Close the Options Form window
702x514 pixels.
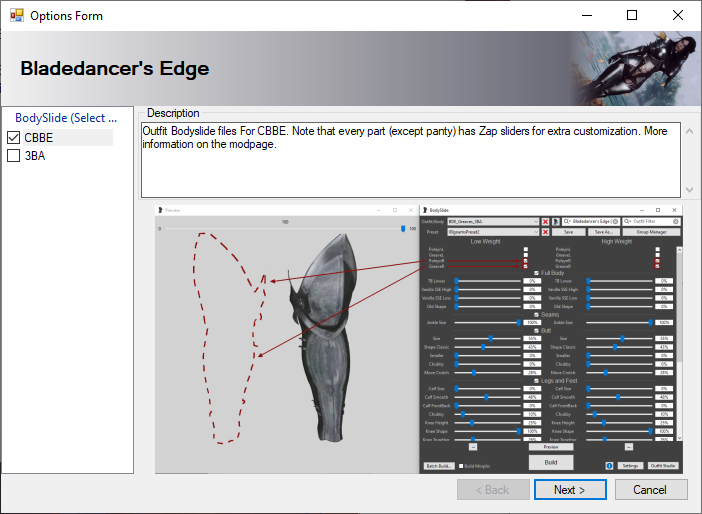pos(677,15)
